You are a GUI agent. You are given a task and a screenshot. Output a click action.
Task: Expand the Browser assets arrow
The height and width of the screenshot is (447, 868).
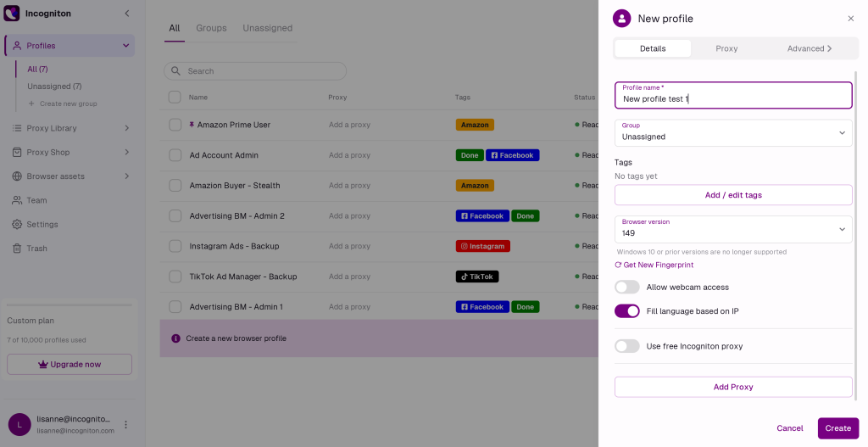pyautogui.click(x=127, y=176)
